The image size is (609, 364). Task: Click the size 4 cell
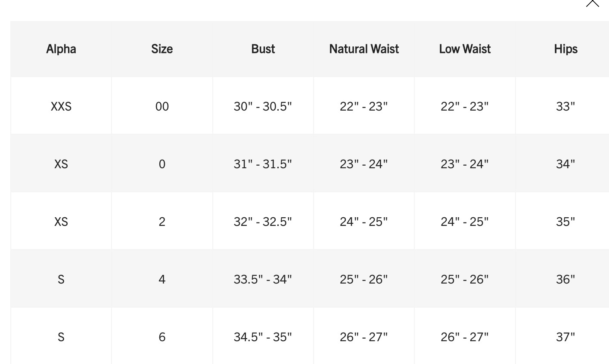click(x=162, y=279)
